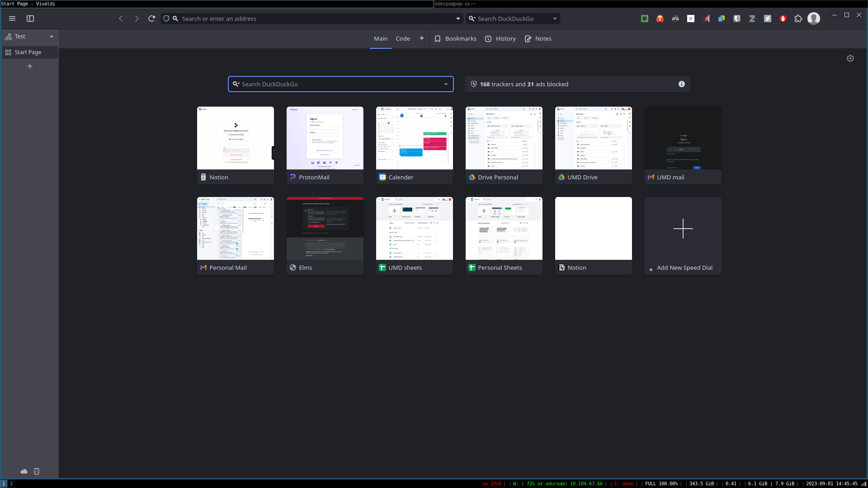This screenshot has width=868, height=488.
Task: Toggle the side panel icon
Action: [30, 19]
